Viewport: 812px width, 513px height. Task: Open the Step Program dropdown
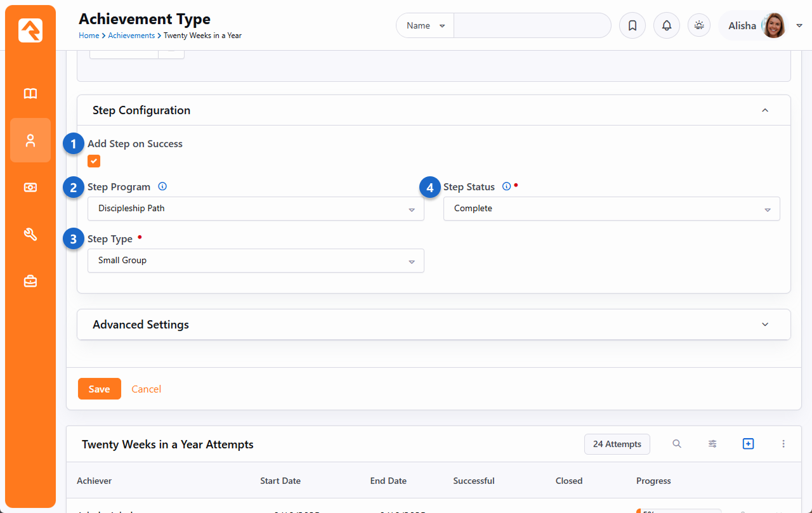[256, 209]
